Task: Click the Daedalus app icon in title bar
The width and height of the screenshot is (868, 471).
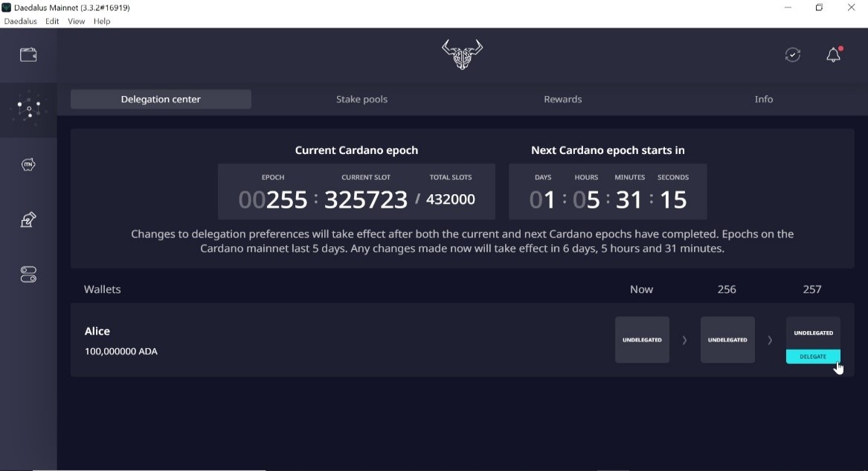Action: (x=7, y=7)
